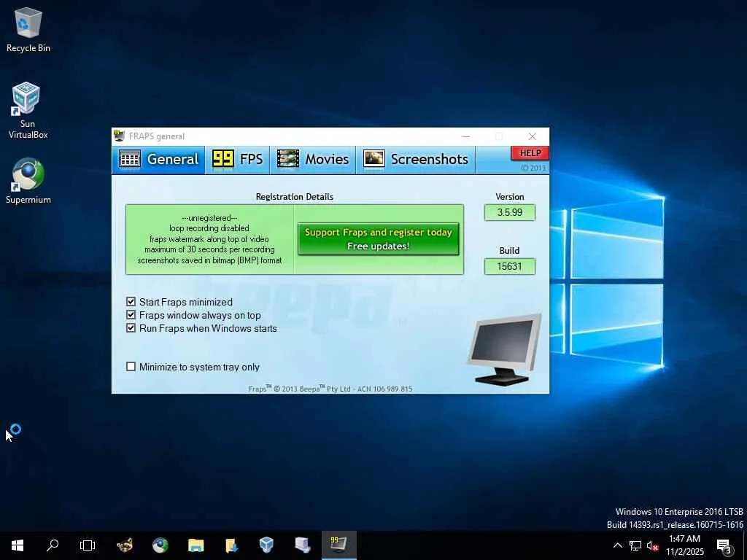Click the Fraps title bar icon
Screen dimensions: 747x560
(119, 136)
